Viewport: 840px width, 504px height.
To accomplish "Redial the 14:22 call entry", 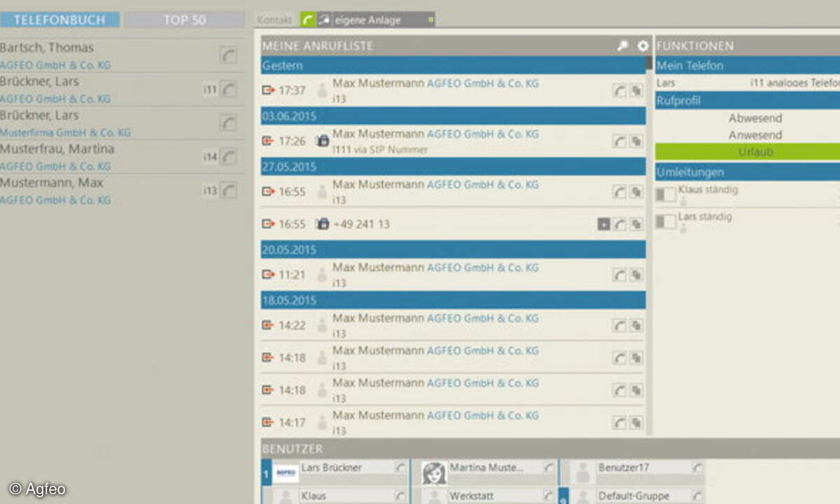I will (619, 325).
